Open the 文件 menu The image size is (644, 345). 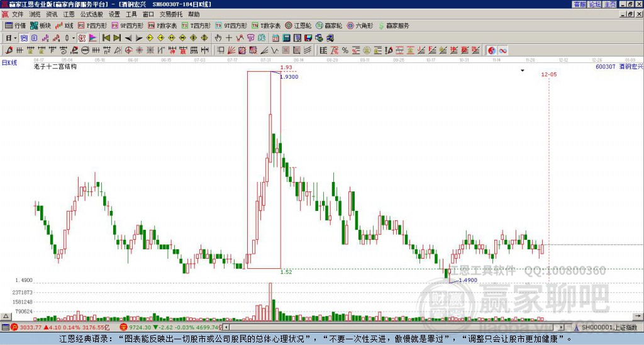(x=18, y=14)
